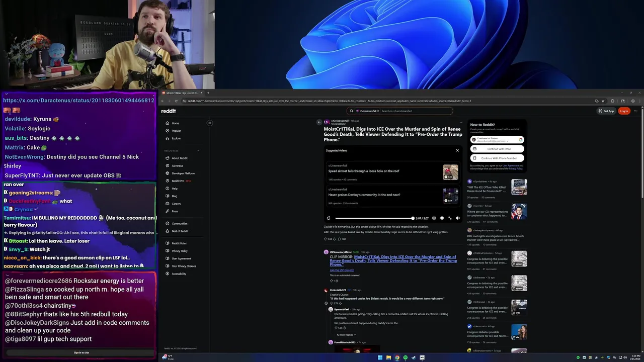Open a new browser tab
Screen dimensions: 644x362
pyautogui.click(x=208, y=93)
